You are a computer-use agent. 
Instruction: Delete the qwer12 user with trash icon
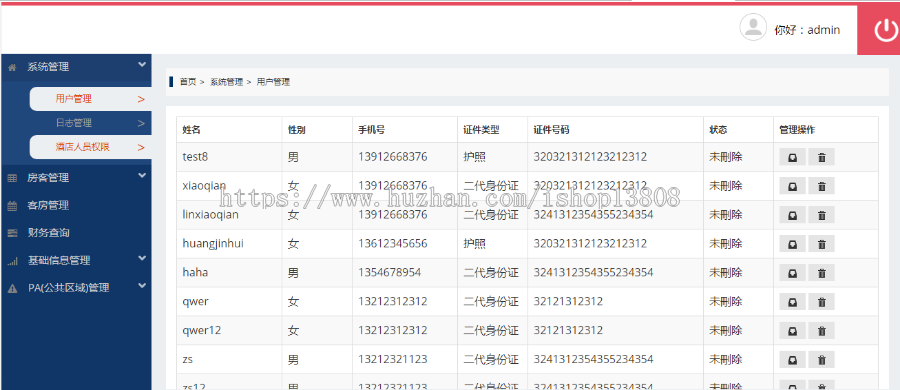click(821, 330)
